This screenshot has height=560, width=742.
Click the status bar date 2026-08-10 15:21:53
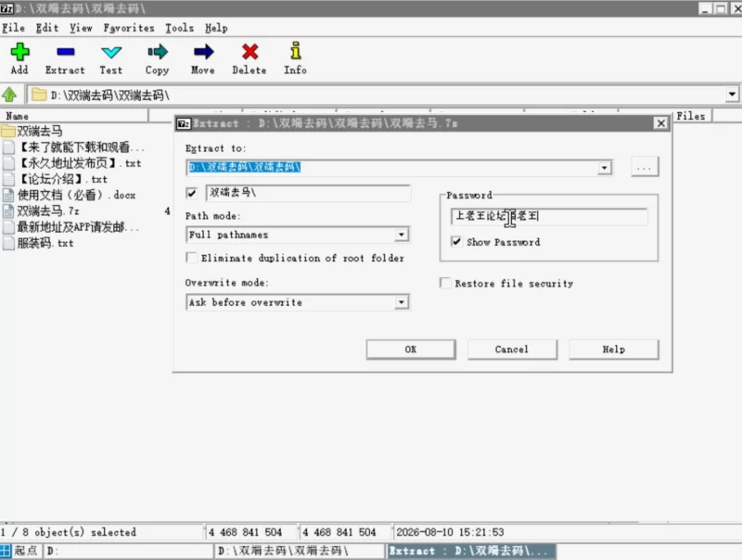point(450,532)
